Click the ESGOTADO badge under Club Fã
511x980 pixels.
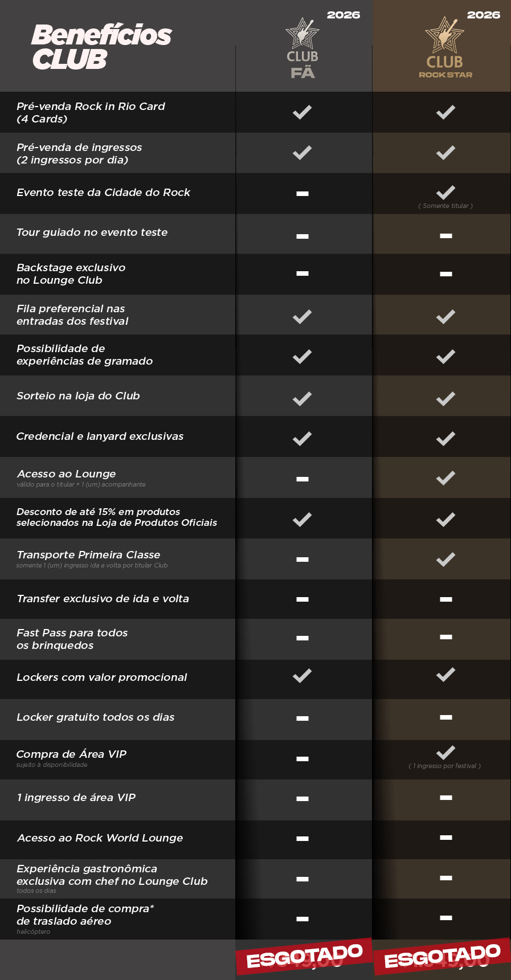304,957
